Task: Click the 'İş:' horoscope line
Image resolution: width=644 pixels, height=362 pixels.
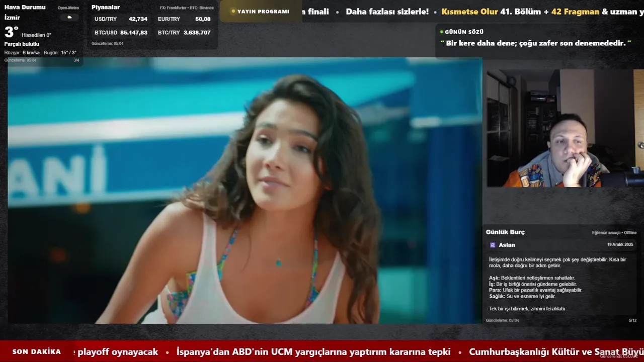Action: (x=533, y=284)
